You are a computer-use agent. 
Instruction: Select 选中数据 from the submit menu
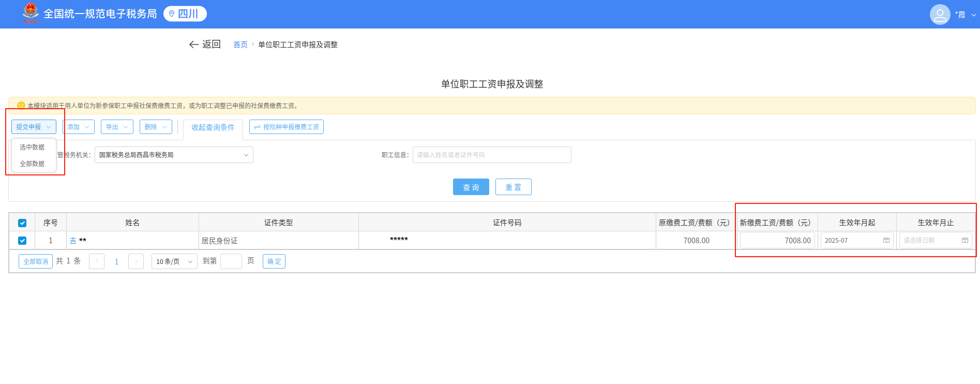click(x=32, y=147)
